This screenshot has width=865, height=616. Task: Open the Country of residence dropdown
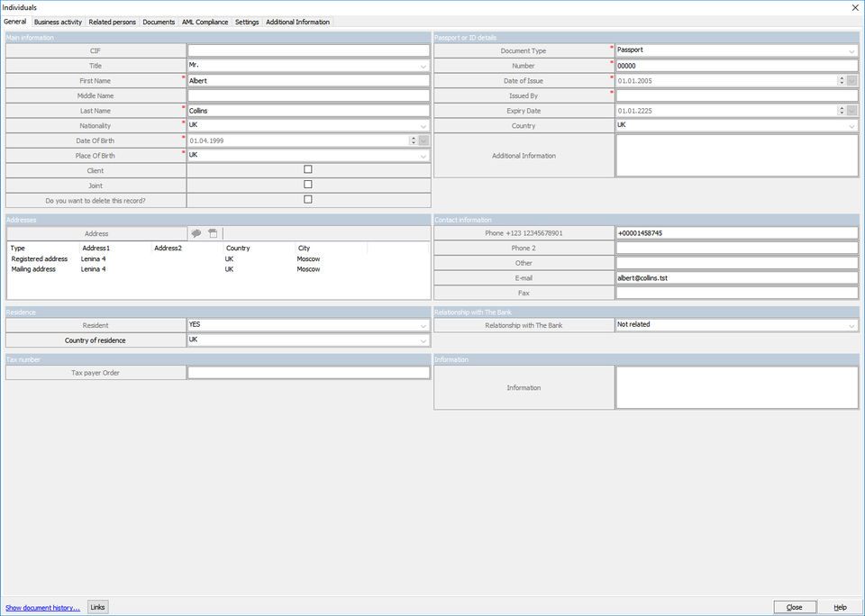[423, 340]
